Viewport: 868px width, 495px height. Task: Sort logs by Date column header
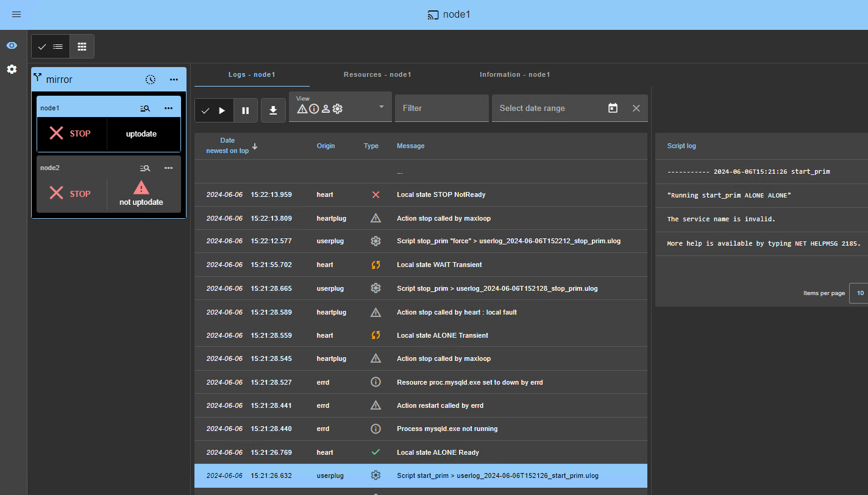tap(228, 146)
